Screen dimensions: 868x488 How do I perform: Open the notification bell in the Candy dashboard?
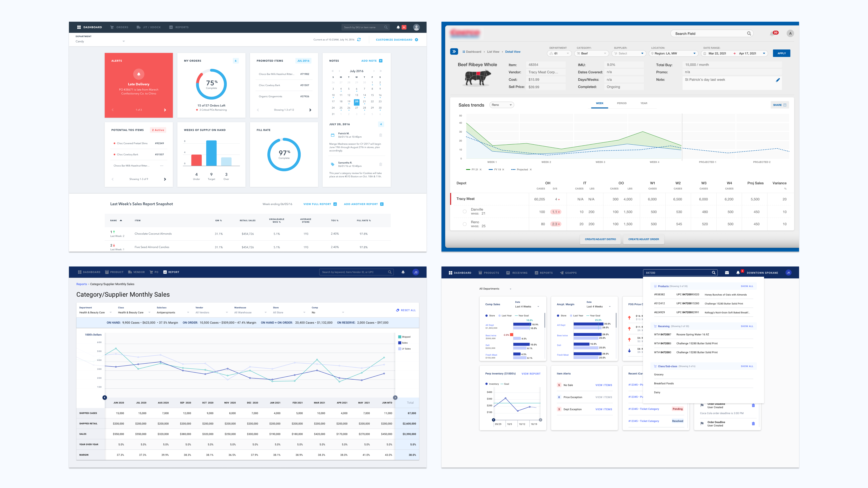398,27
